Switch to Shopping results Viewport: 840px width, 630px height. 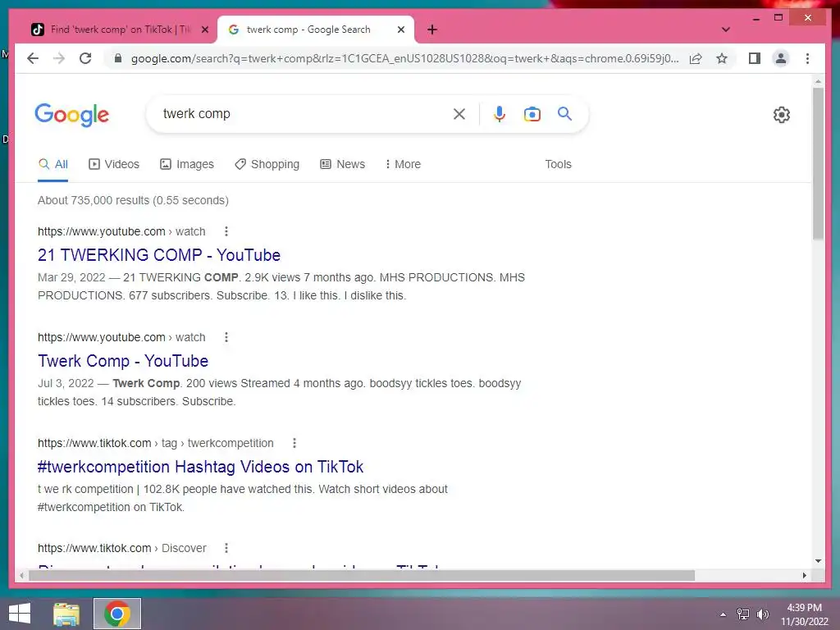coord(267,164)
